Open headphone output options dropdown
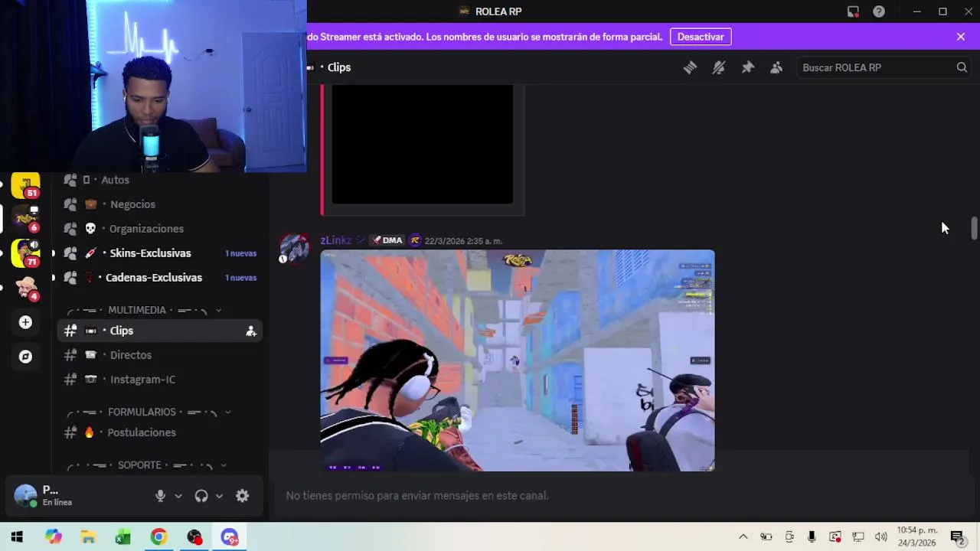This screenshot has height=551, width=980. click(219, 496)
